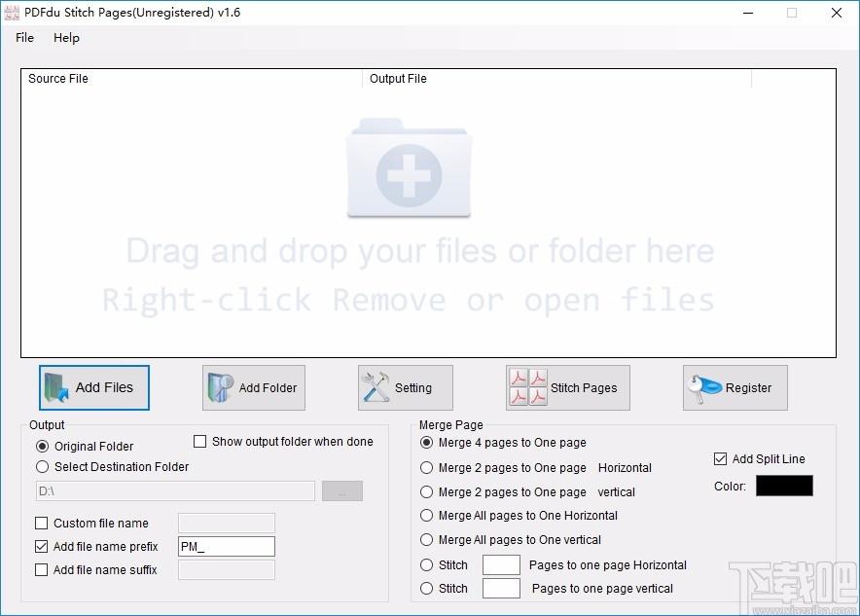Select Stitch pages Horizontal radio button
Viewport: 860px width, 616px height.
pyautogui.click(x=427, y=565)
